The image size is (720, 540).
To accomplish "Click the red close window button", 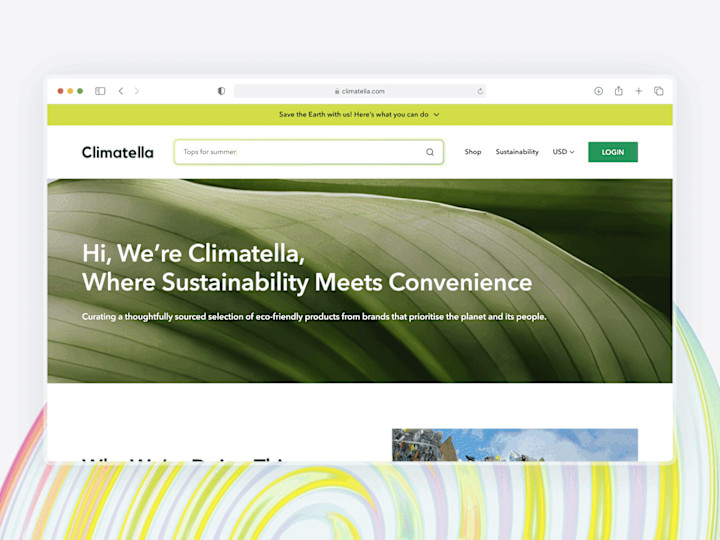I will pyautogui.click(x=60, y=91).
